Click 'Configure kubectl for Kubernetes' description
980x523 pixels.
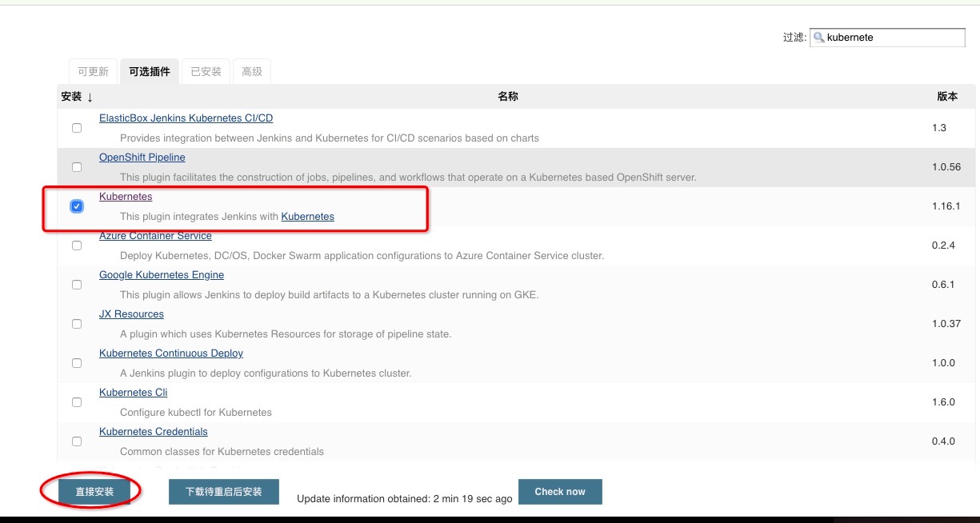point(196,413)
